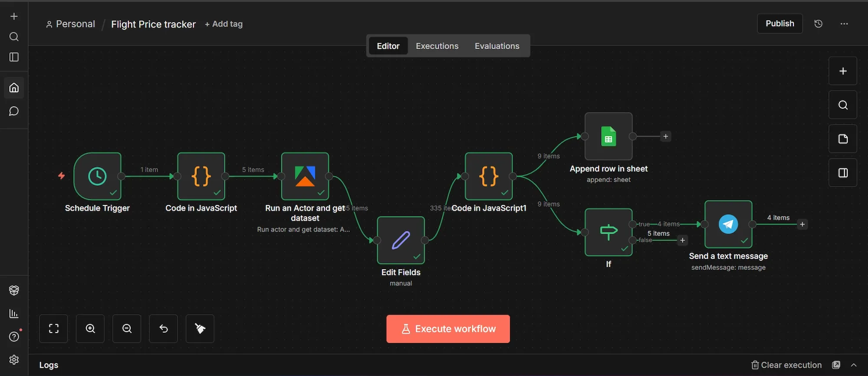Screen dimensions: 868x376
Task: Click the If node's true output connector
Action: point(632,224)
